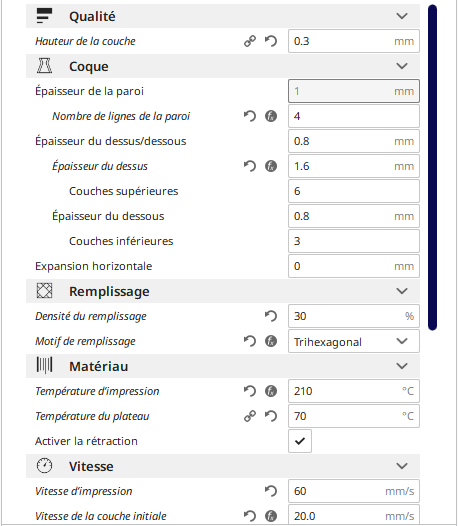Collapse the Remplissage section chevron
Image resolution: width=458 pixels, height=526 pixels.
[402, 291]
